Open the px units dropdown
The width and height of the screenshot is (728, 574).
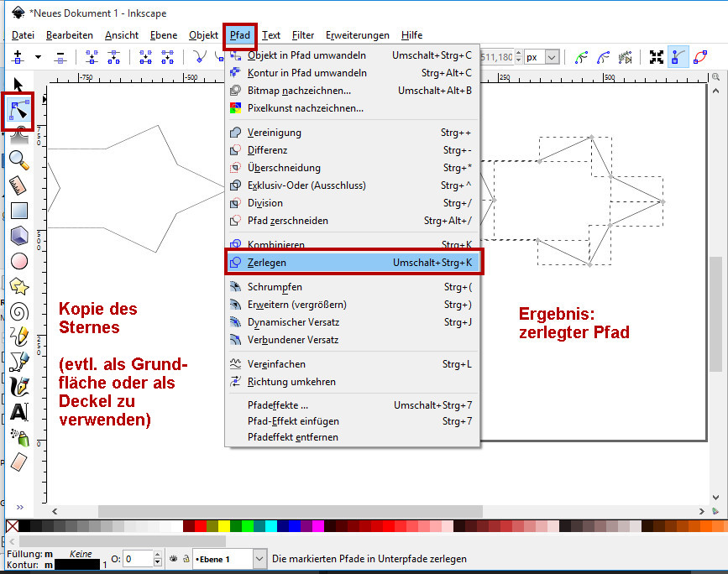(552, 58)
